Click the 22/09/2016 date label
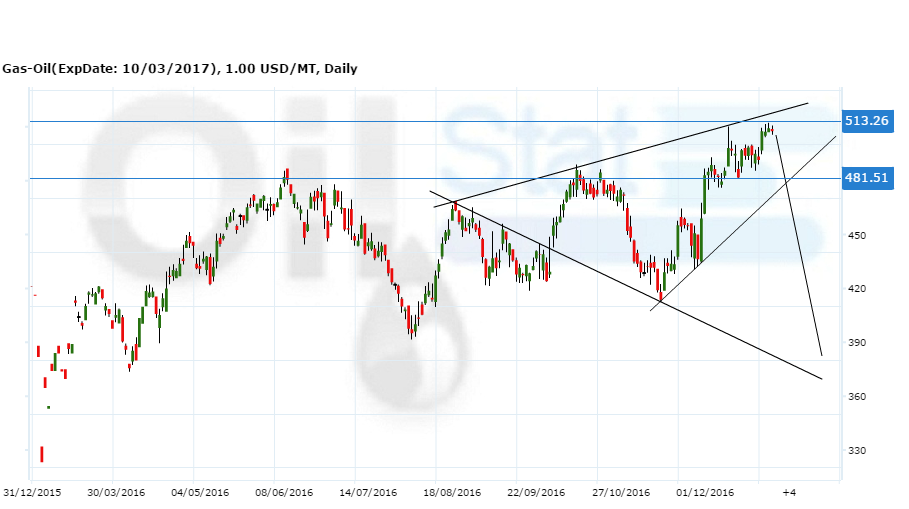Image resolution: width=909 pixels, height=509 pixels. pyautogui.click(x=536, y=493)
